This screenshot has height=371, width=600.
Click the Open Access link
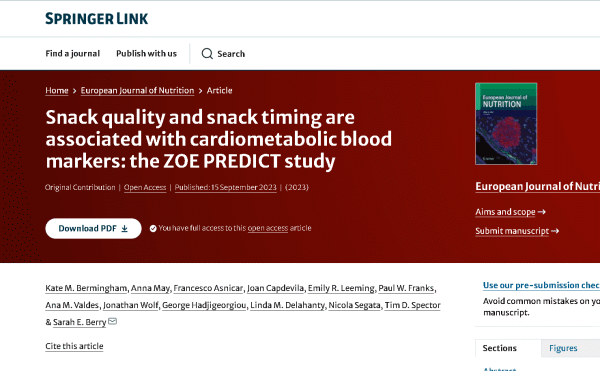click(x=145, y=187)
